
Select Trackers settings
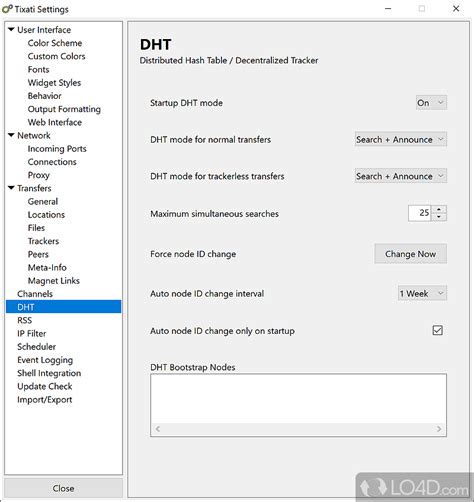43,241
